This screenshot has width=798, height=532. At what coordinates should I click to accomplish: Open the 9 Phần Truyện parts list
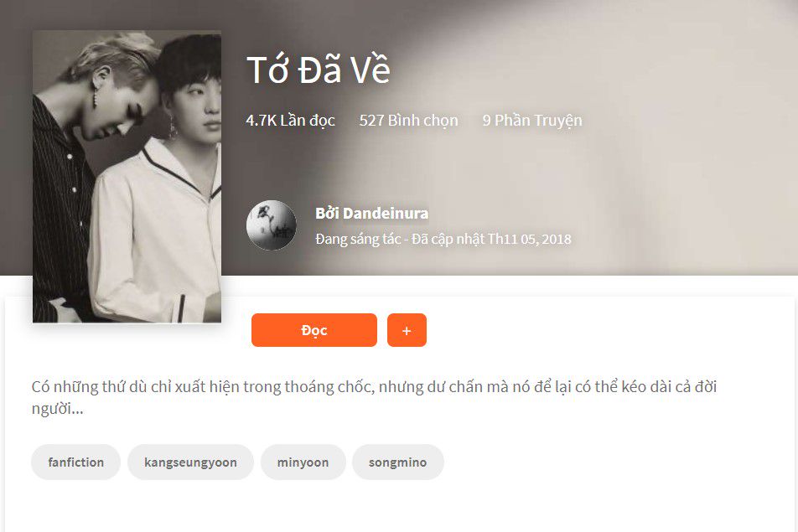tap(531, 121)
